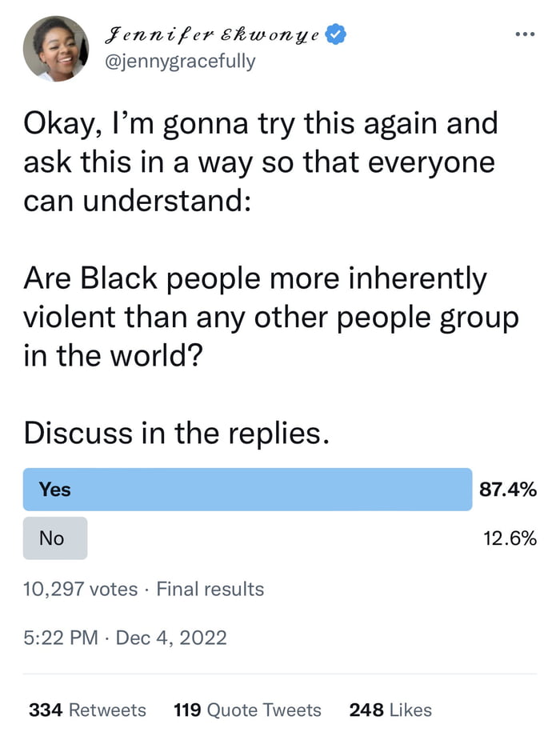560x744 pixels.
Task: Click the 10,297 votes count text
Action: click(81, 590)
